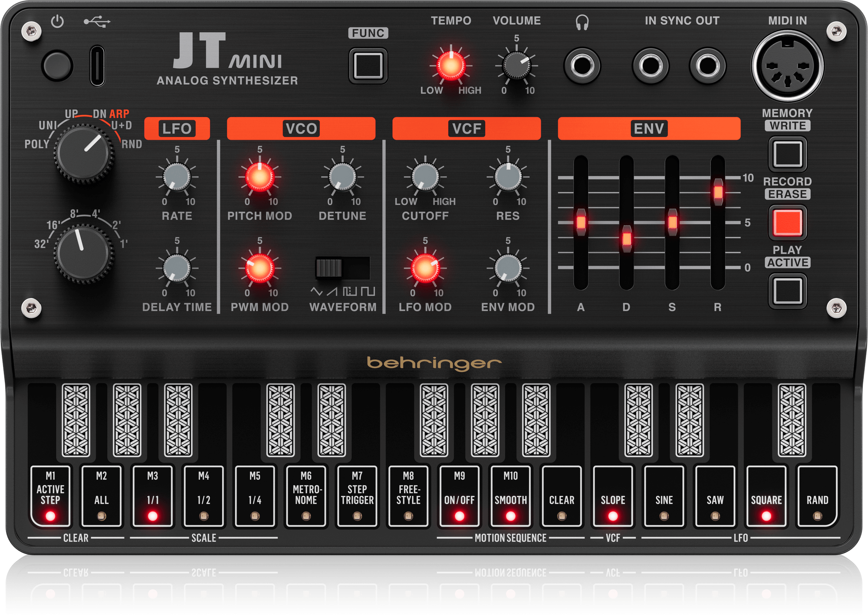Click the RES resonance knob
Viewport: 868px width, 616px height.
tap(508, 177)
